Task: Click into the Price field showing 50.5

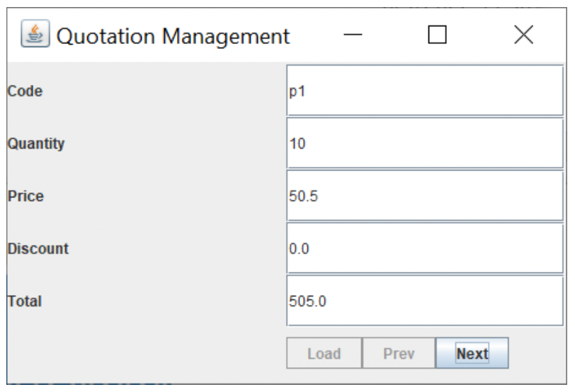Action: pos(425,195)
